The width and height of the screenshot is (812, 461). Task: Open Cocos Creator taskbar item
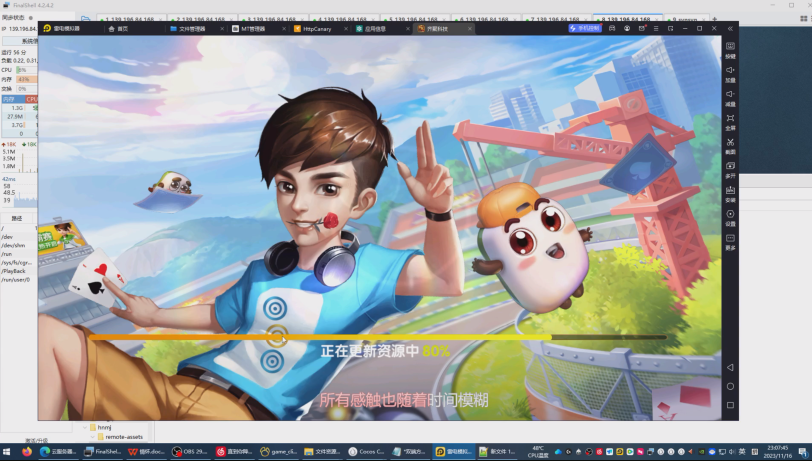(366, 452)
